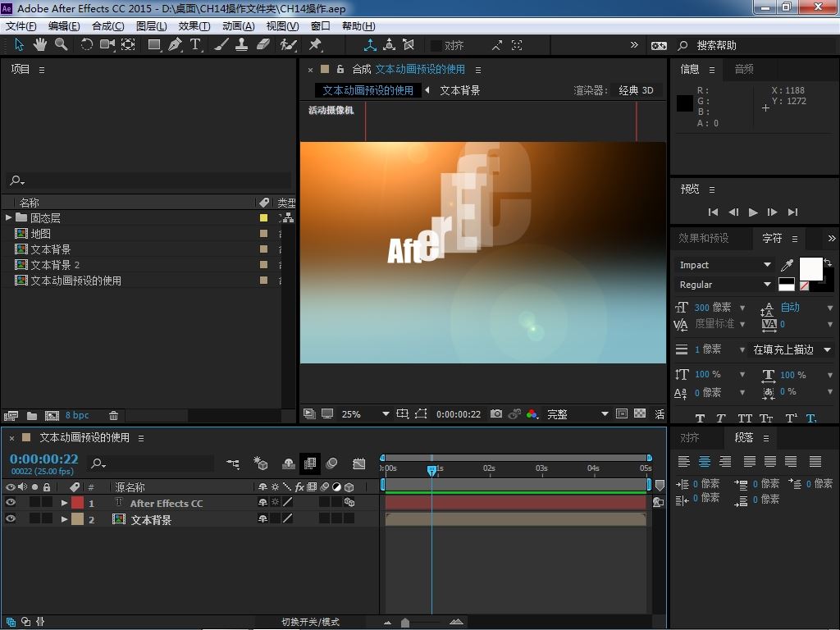Select the Eraser tool

click(x=262, y=45)
